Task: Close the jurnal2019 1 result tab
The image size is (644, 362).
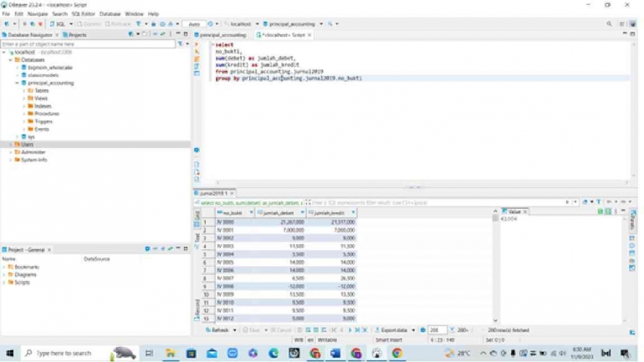Action: [232, 193]
